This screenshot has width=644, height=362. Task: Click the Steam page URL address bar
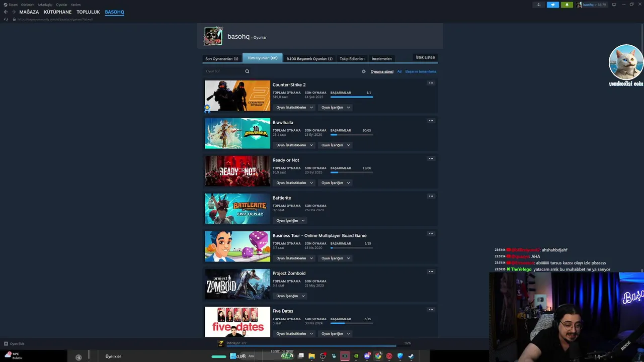(x=55, y=19)
